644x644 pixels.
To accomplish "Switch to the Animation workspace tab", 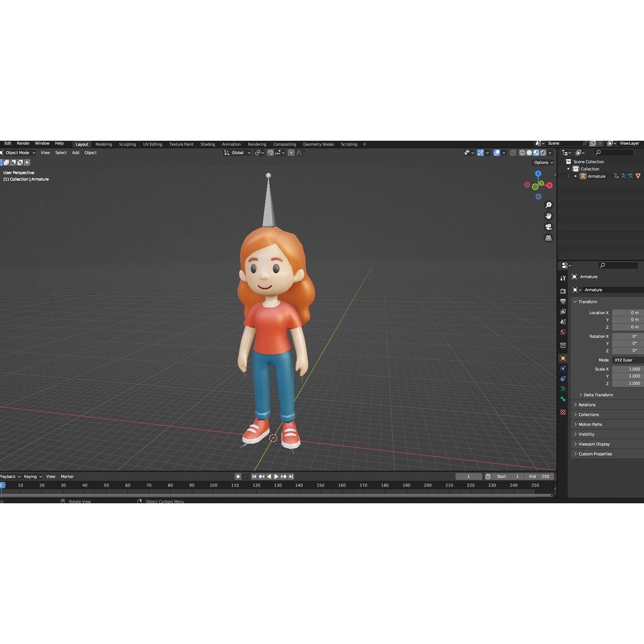I will pos(231,144).
